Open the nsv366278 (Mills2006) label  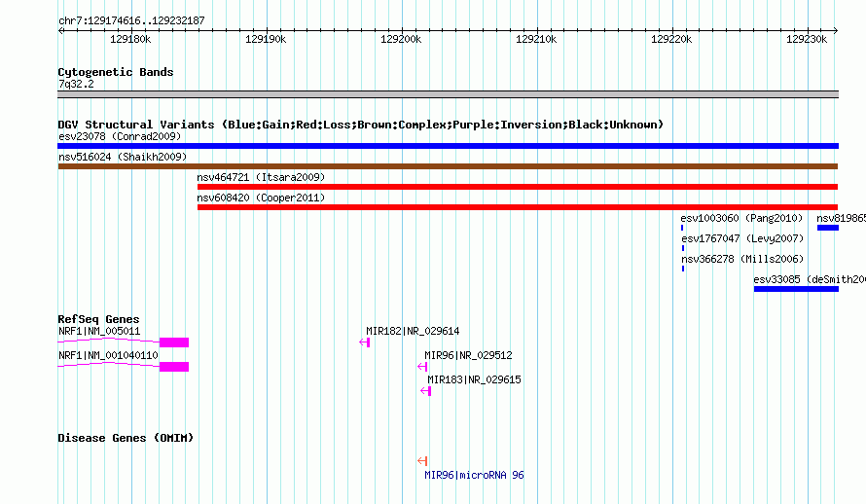[x=742, y=259]
